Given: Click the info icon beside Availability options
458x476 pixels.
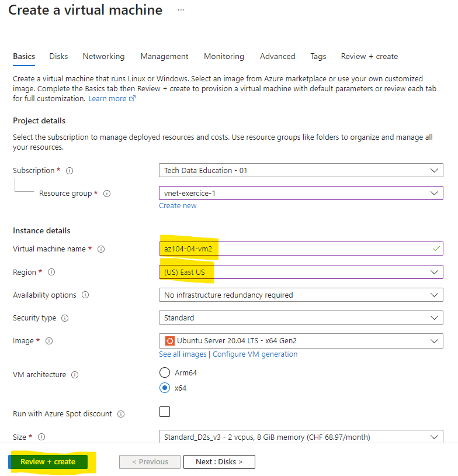Looking at the screenshot, I should coord(85,295).
